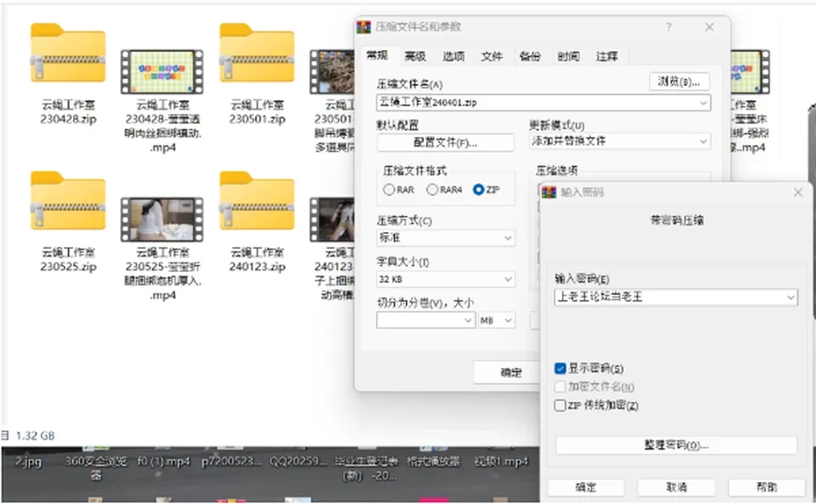Switch to the 文件 tab

[x=492, y=56]
